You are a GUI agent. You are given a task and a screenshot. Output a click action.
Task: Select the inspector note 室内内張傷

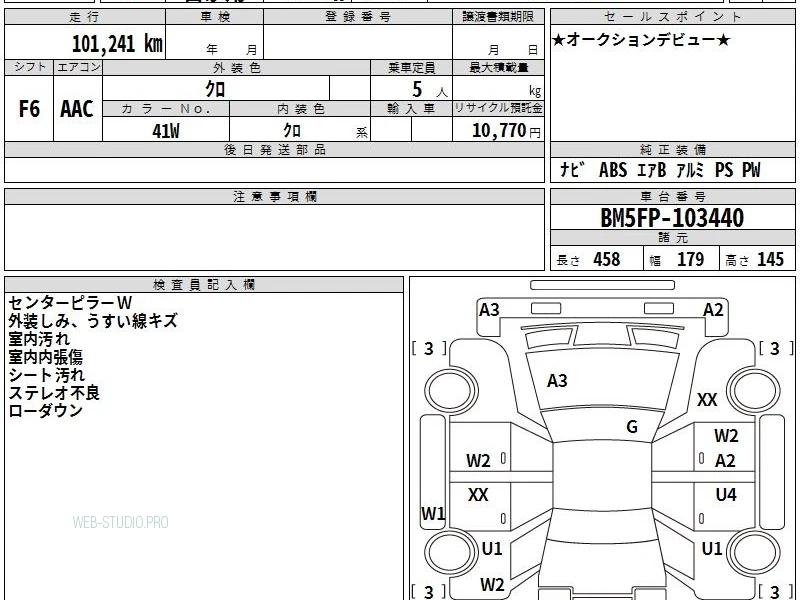(x=45, y=357)
